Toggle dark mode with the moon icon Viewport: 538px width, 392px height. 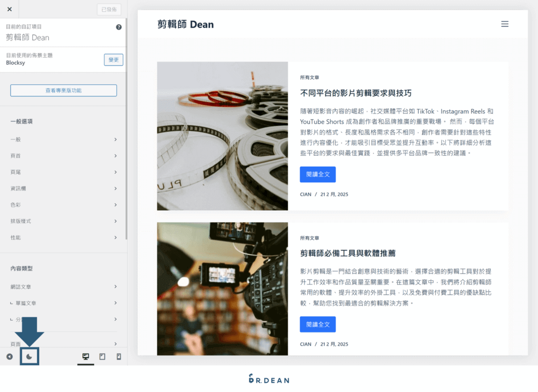click(x=30, y=356)
